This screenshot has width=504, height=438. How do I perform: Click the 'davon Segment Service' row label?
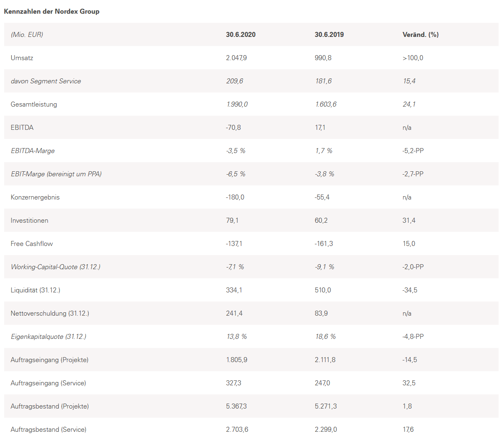coord(46,81)
